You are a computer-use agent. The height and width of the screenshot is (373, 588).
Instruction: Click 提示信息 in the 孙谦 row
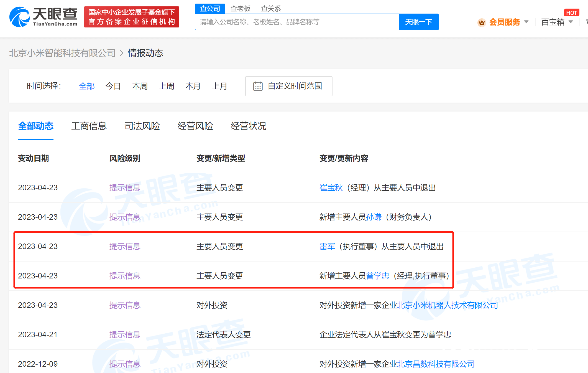coord(125,217)
